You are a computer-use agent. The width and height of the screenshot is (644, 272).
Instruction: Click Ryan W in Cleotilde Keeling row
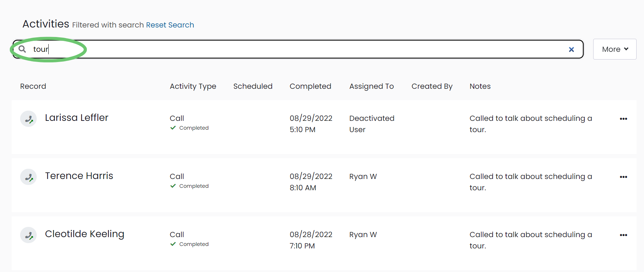click(363, 235)
